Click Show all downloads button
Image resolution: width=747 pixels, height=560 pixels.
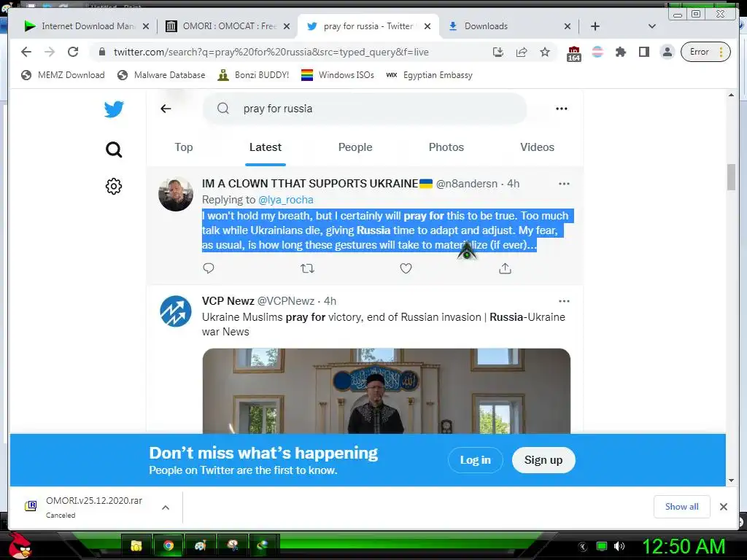682,507
